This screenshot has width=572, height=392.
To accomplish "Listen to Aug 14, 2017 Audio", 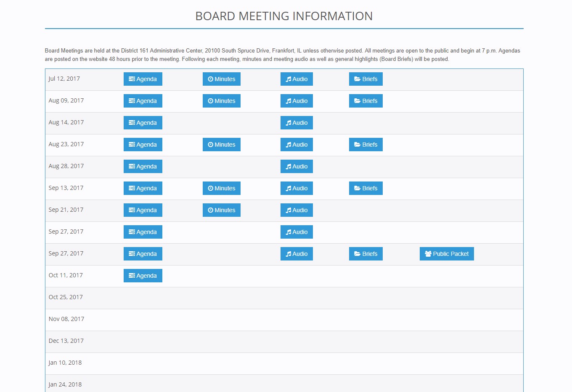I will [297, 123].
